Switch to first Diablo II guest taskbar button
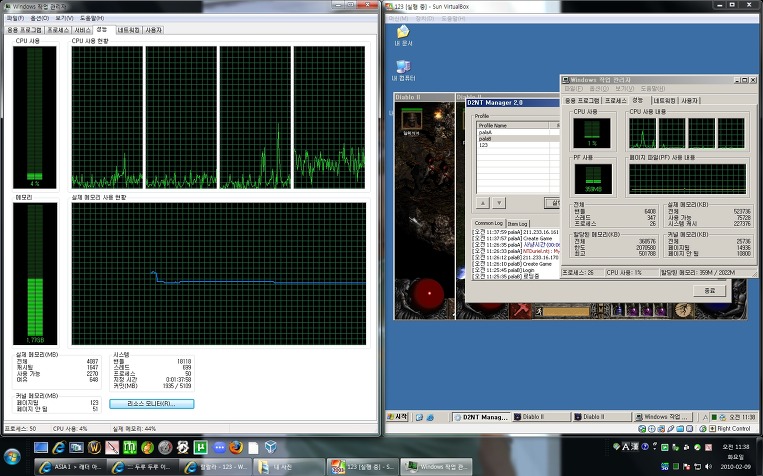 tap(541, 417)
